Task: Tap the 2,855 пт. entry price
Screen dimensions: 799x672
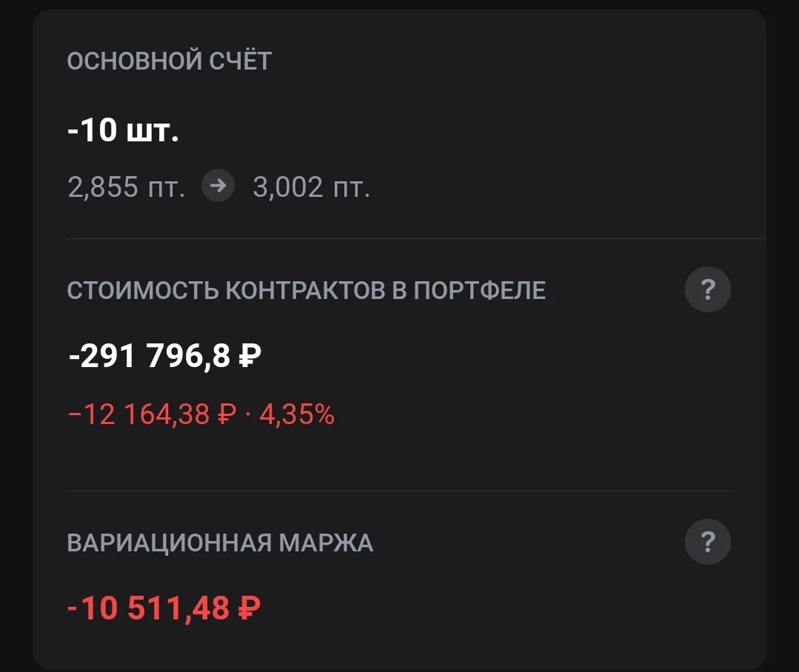Action: coord(127,187)
